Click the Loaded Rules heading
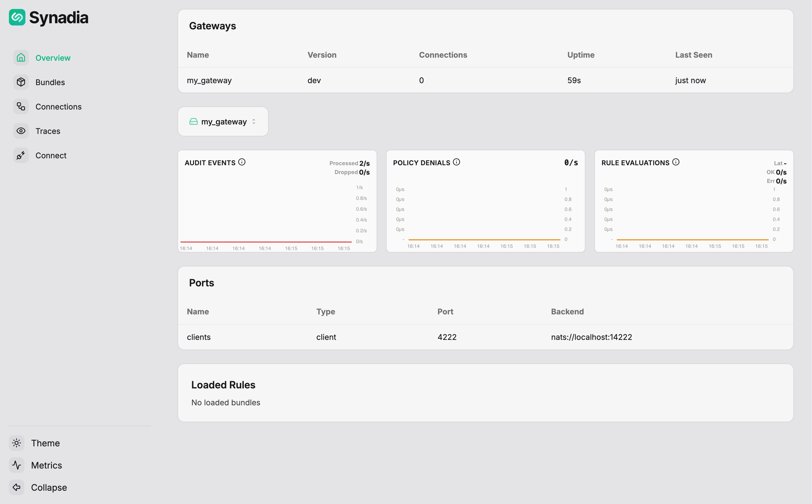The image size is (812, 504). pos(224,385)
